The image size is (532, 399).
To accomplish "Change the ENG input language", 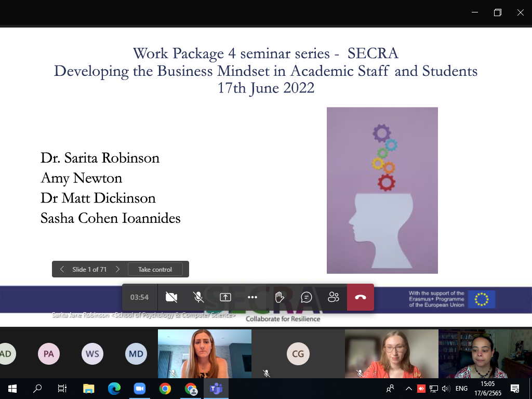I will [x=461, y=389].
